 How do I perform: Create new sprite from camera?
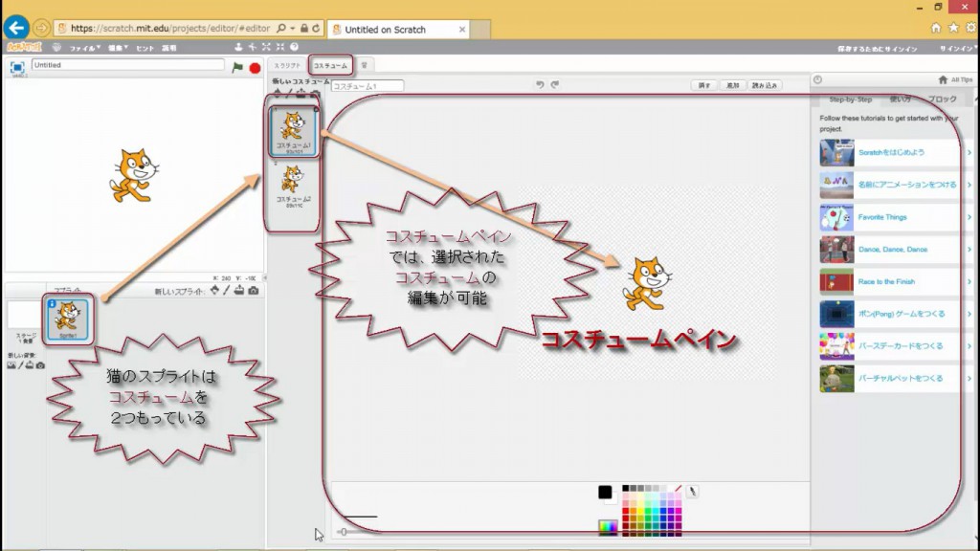point(253,291)
